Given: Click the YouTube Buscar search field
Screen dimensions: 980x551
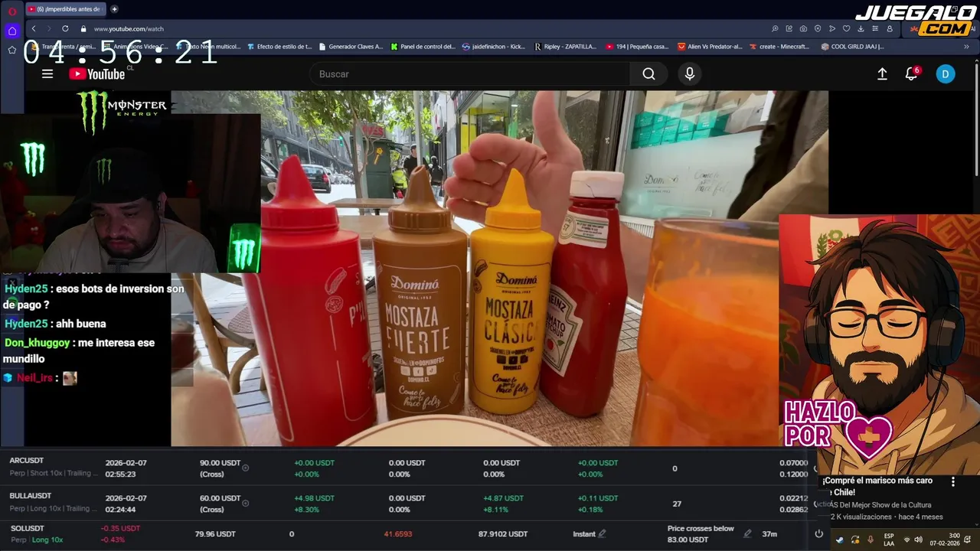Looking at the screenshot, I should pyautogui.click(x=470, y=74).
